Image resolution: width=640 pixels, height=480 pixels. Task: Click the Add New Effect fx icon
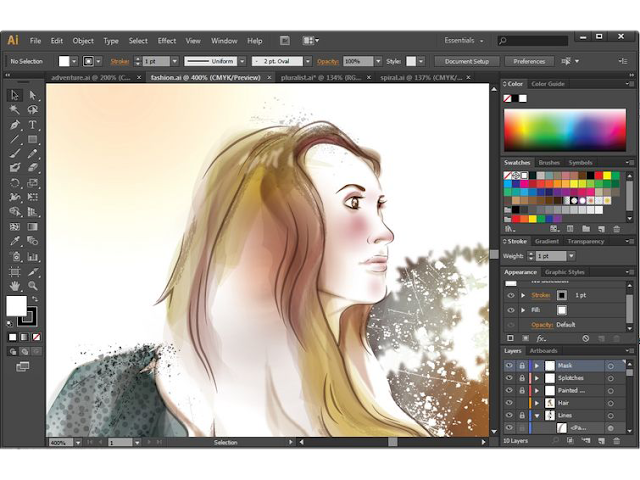pyautogui.click(x=539, y=338)
